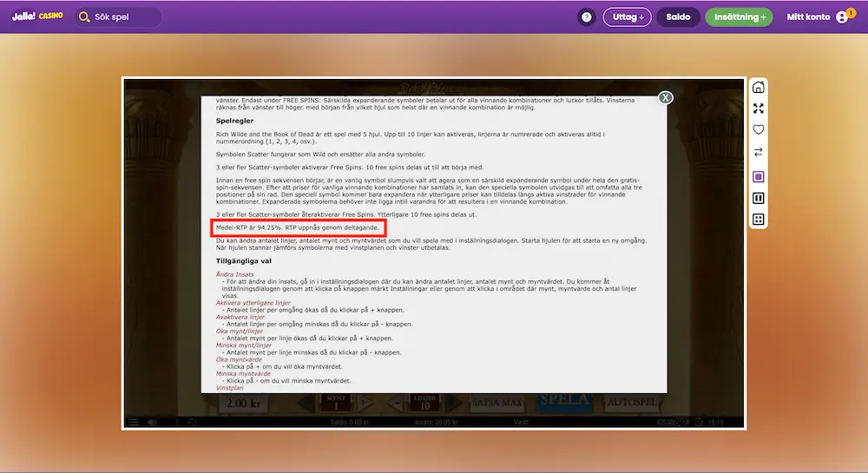Image resolution: width=868 pixels, height=473 pixels.
Task: Open the Mitt konto menu
Action: coord(808,17)
